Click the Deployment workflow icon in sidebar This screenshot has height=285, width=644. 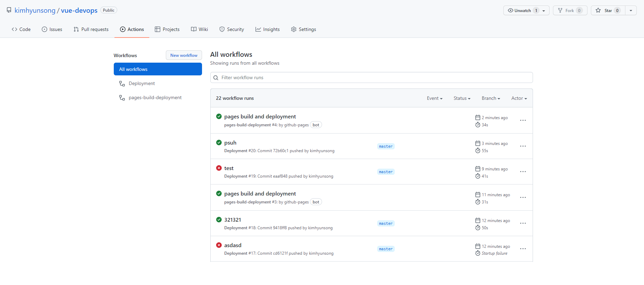pos(122,84)
